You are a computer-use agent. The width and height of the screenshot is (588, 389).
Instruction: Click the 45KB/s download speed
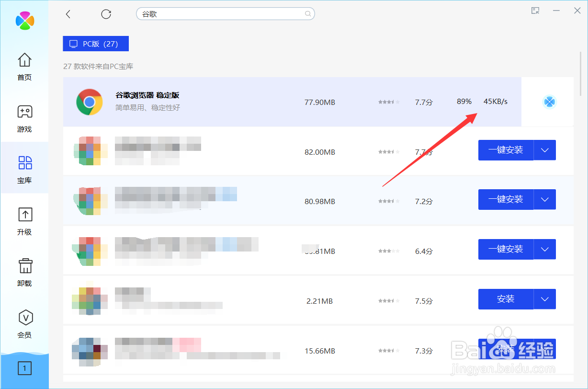click(496, 102)
